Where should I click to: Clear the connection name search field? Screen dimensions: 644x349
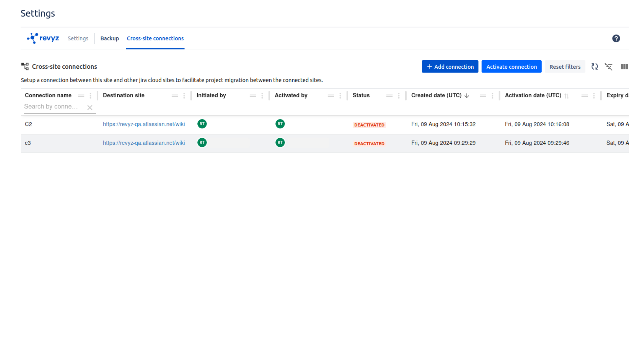(x=90, y=107)
